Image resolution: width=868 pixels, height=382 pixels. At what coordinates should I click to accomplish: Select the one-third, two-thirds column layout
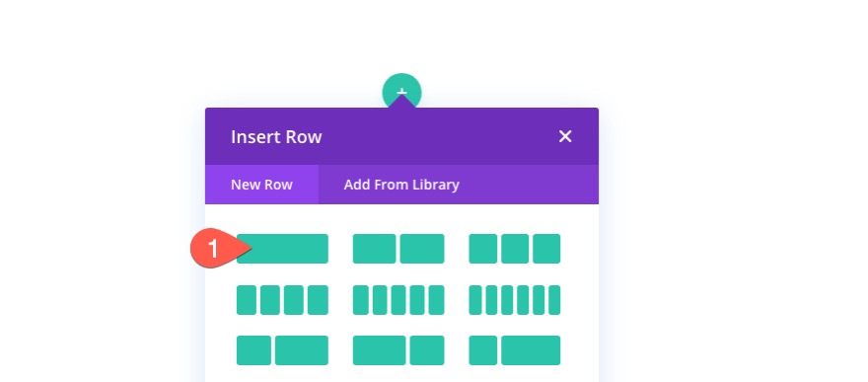click(x=282, y=350)
